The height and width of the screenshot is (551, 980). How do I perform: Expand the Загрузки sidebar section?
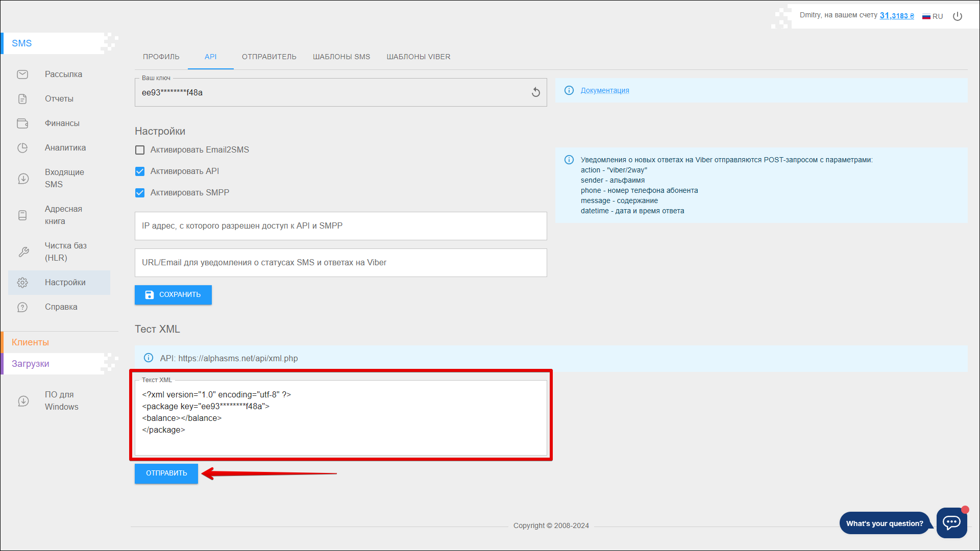click(31, 364)
